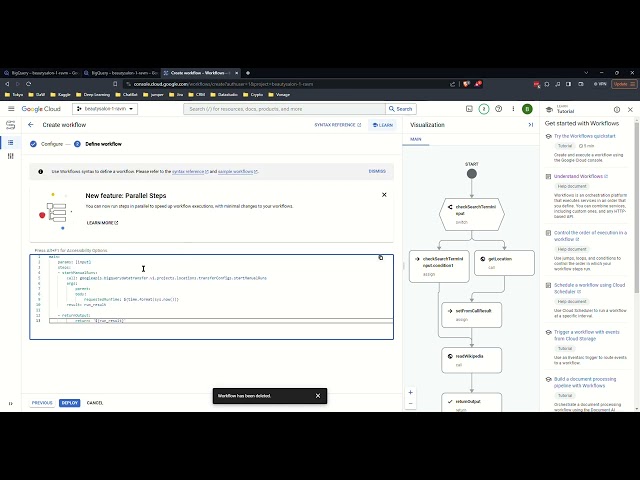Click the browser address bar URL
The width and height of the screenshot is (640, 480).
[223, 84]
